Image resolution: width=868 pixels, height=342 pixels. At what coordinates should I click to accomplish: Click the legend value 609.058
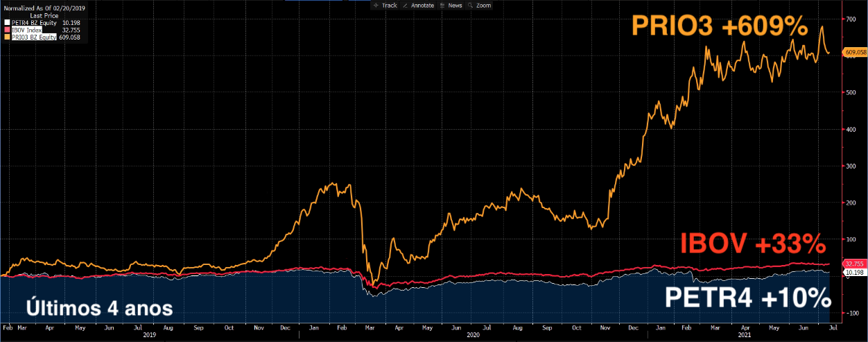70,37
